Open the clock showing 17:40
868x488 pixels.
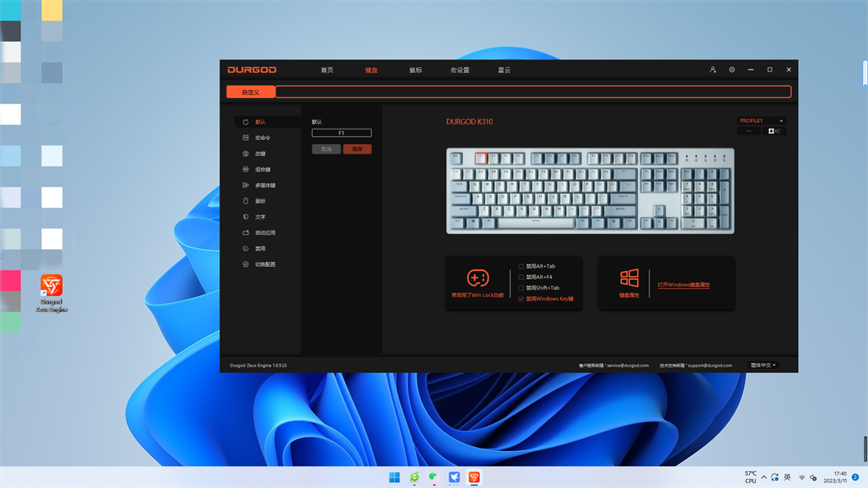835,478
